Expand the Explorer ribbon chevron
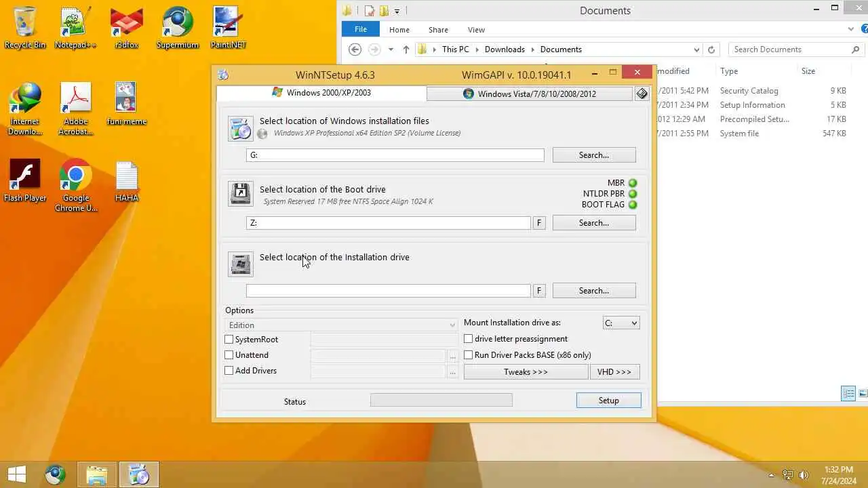 click(851, 30)
